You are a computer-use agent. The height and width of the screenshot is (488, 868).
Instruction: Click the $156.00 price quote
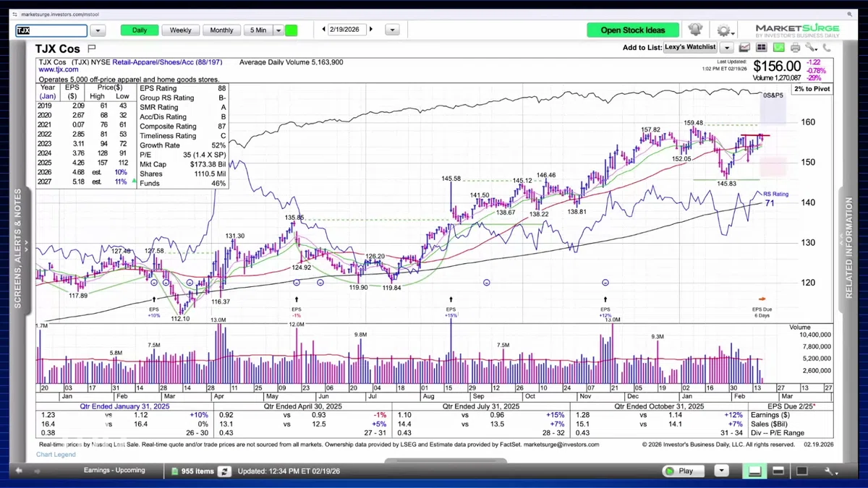click(777, 67)
